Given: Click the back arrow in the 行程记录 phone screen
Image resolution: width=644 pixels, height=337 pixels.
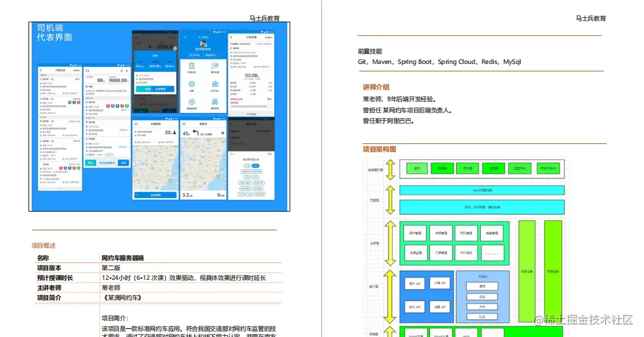Looking at the screenshot, I should 42,70.
